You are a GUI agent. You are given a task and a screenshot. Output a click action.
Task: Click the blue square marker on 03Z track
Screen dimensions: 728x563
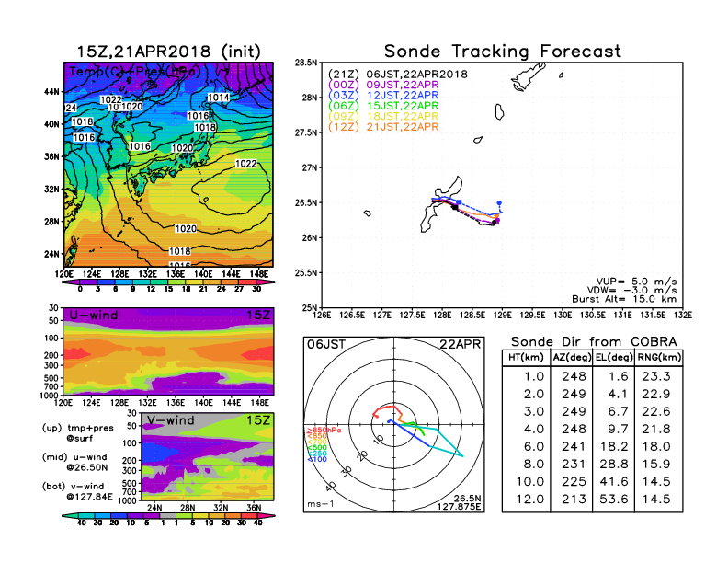460,202
